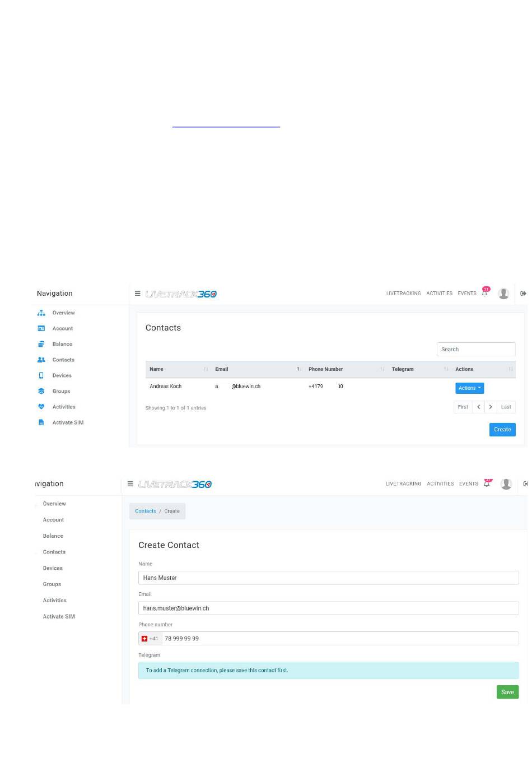532x772 pixels.
Task: Click the Devices phone icon in the sidebar
Action: [x=41, y=375]
